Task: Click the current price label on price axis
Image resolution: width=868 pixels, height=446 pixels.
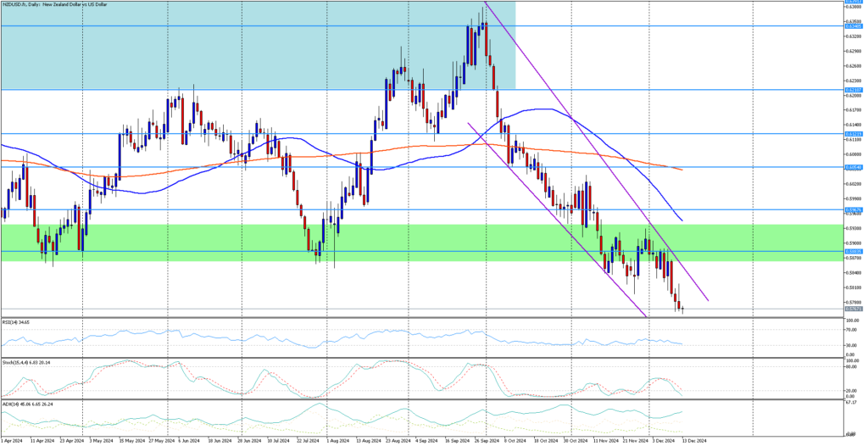Action: pos(854,309)
